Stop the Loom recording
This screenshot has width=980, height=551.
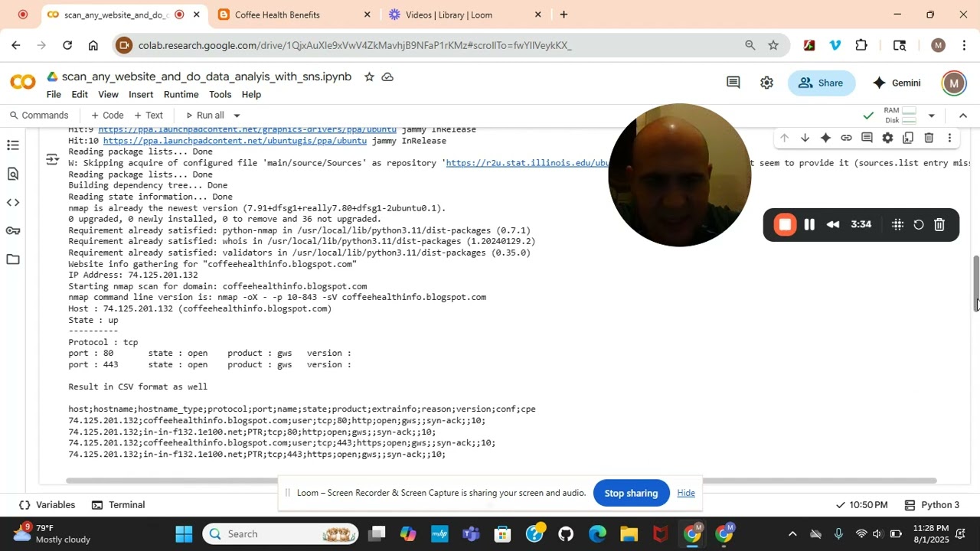(785, 225)
